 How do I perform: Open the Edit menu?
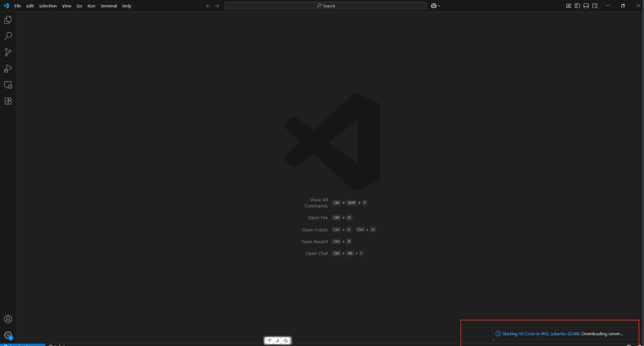[x=30, y=6]
